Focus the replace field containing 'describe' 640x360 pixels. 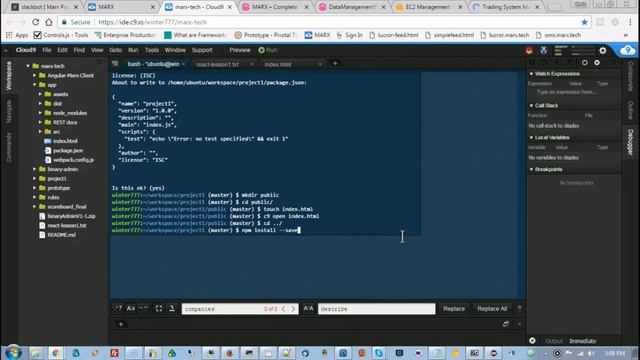pyautogui.click(x=376, y=309)
